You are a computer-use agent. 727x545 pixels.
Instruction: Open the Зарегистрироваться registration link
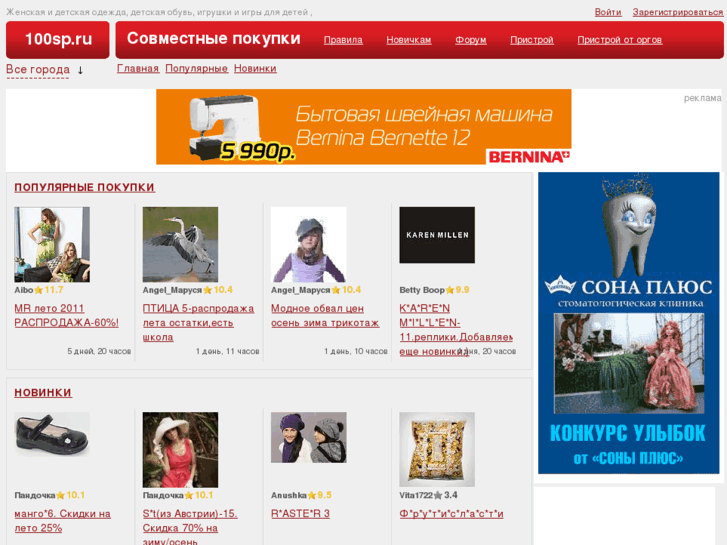click(678, 12)
